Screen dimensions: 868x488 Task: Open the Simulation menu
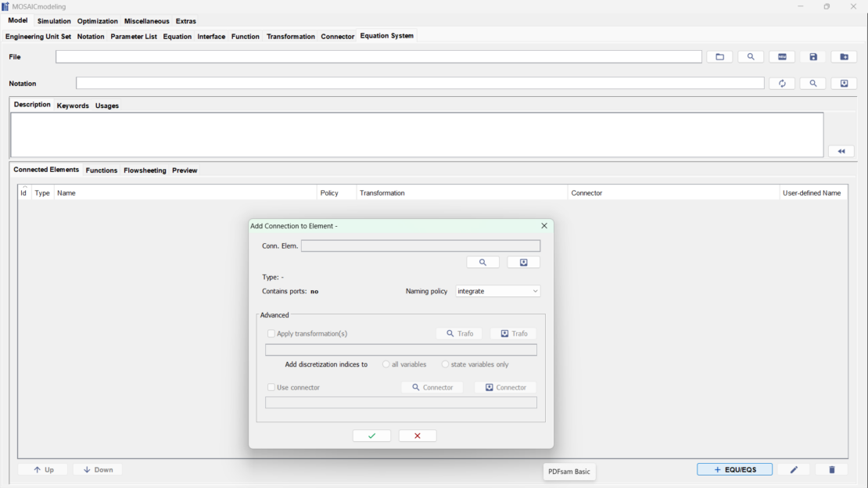point(54,21)
